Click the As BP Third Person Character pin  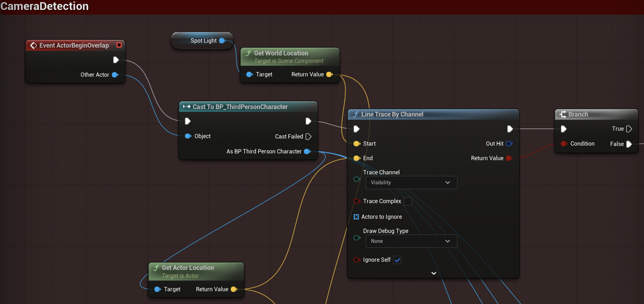point(307,151)
